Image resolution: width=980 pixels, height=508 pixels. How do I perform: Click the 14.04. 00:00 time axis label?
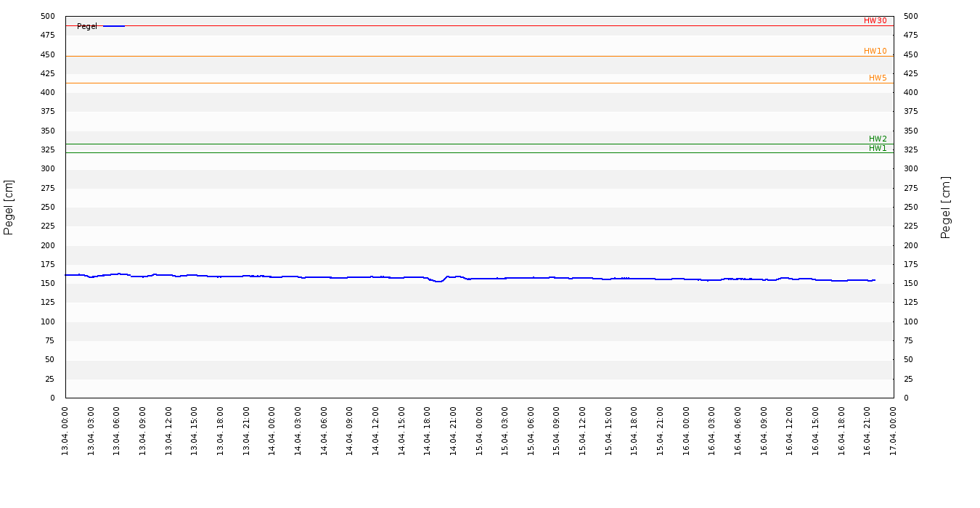(x=272, y=431)
